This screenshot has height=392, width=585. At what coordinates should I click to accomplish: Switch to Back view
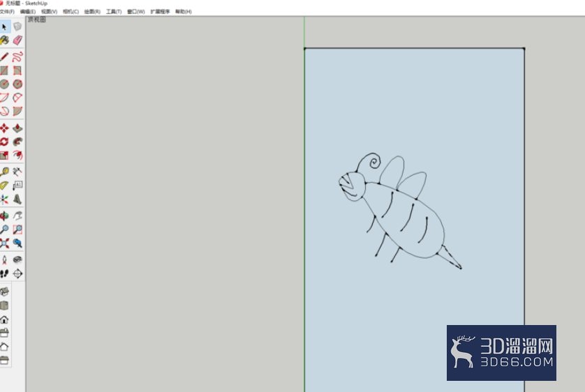(4, 347)
